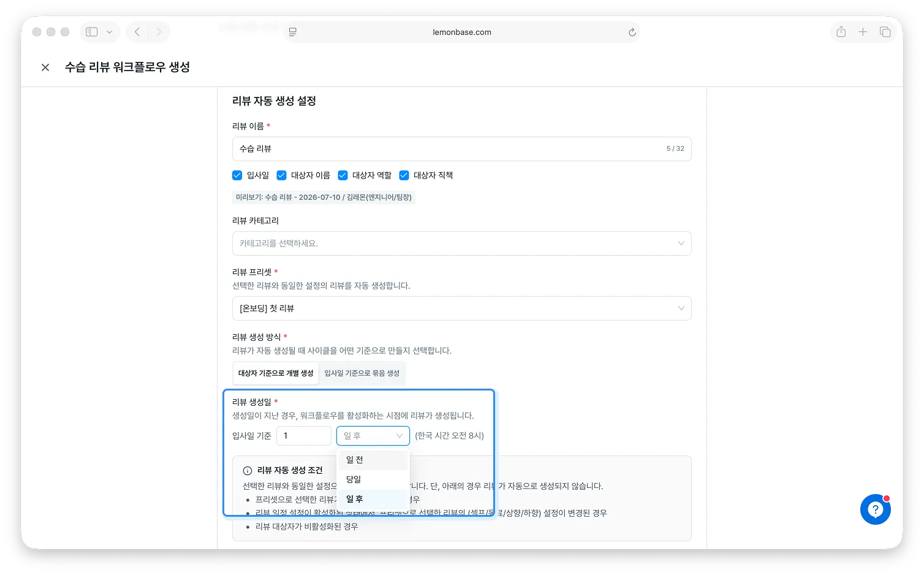924x575 pixels.
Task: Open the 리뷰 프리셋 dropdown showing [온보딩] 첫 리뷰
Action: coord(462,308)
